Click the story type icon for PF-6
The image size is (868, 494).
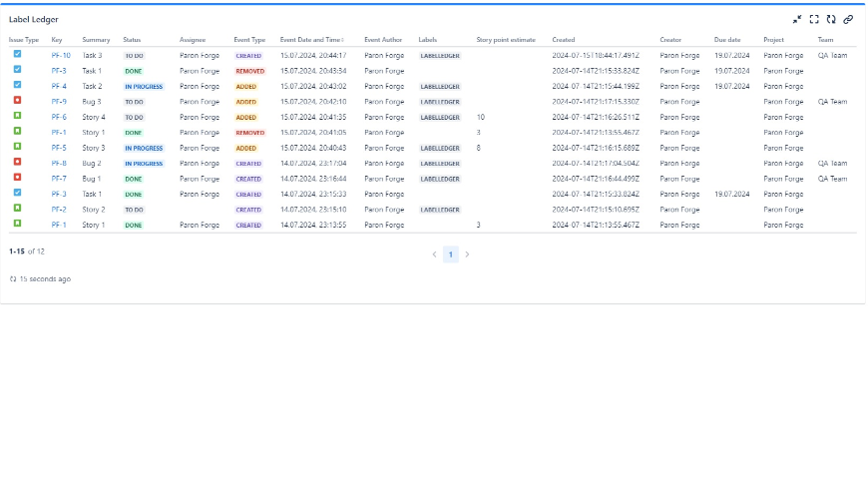point(17,117)
